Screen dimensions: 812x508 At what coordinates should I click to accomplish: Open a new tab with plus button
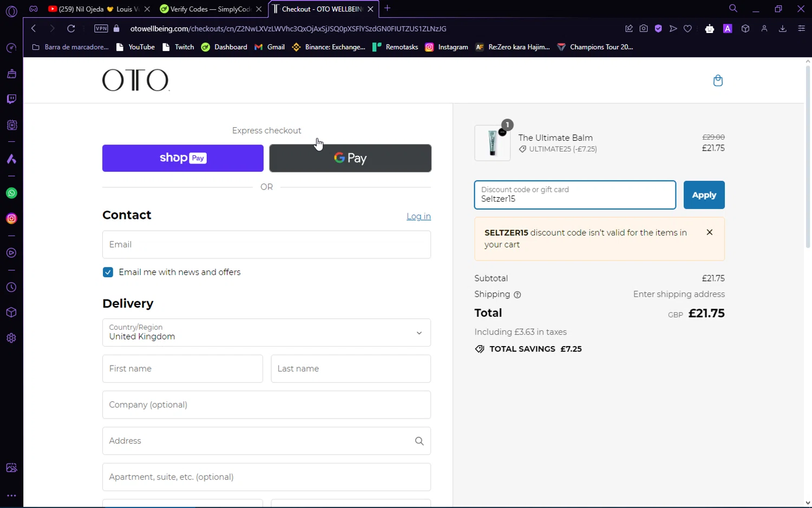(387, 9)
